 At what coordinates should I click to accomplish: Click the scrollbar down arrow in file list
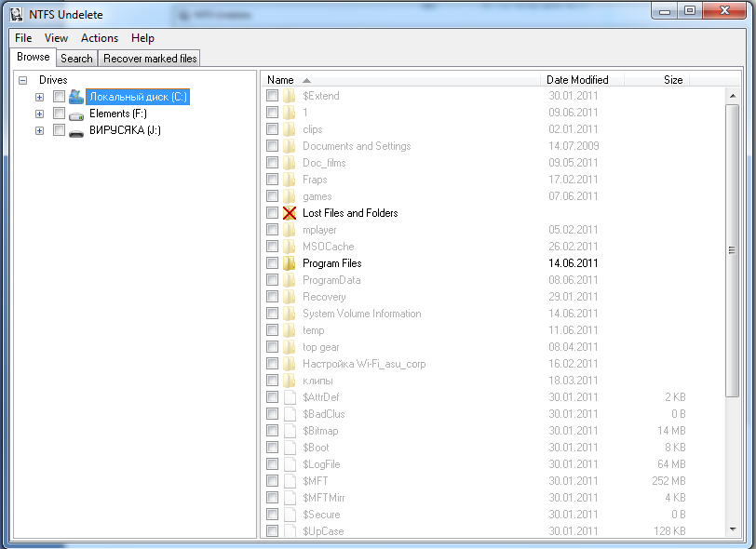click(x=733, y=529)
